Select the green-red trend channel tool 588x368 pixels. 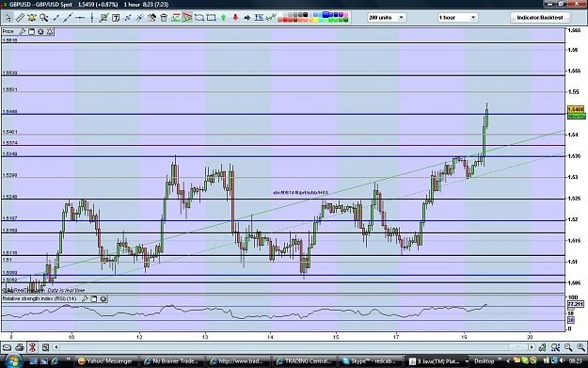pos(175,17)
